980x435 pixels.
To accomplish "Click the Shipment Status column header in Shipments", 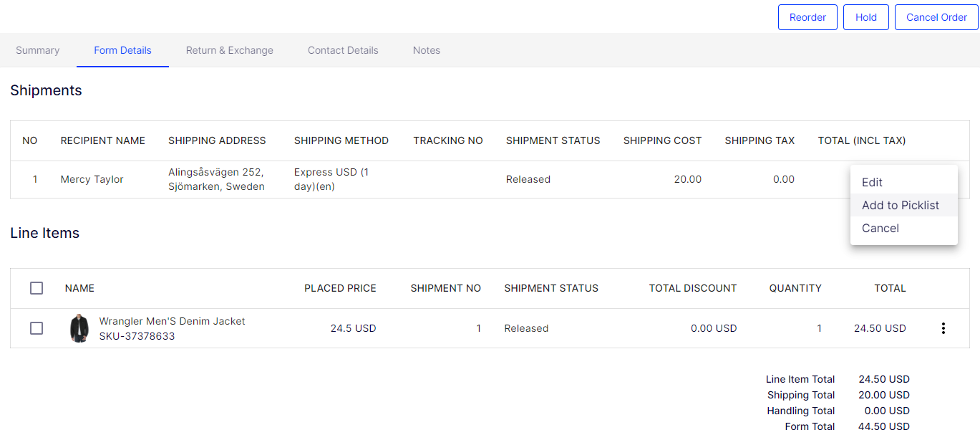I will coord(553,140).
